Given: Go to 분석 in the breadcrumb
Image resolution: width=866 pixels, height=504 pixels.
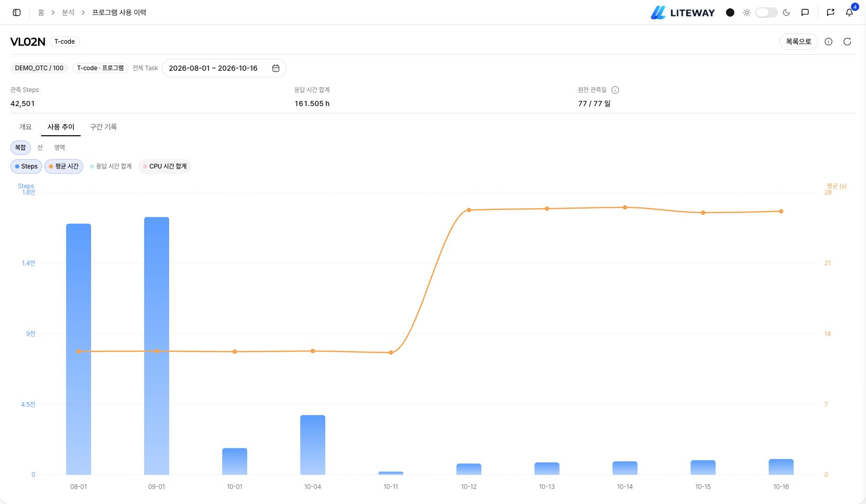Looking at the screenshot, I should coord(68,12).
